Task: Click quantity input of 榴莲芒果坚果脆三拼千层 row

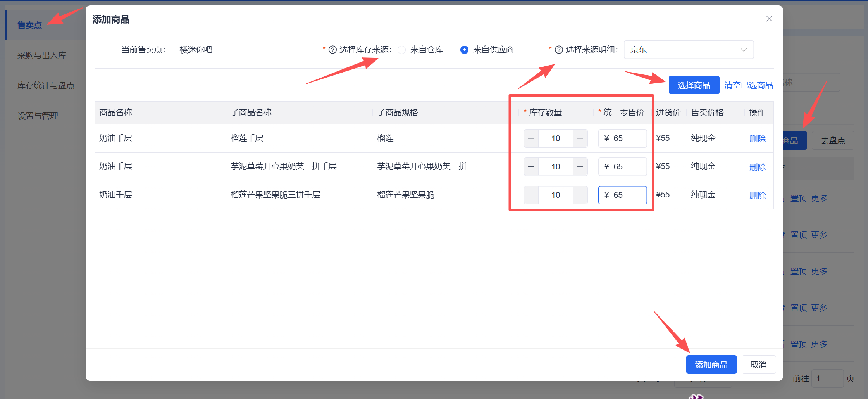Action: [556, 195]
